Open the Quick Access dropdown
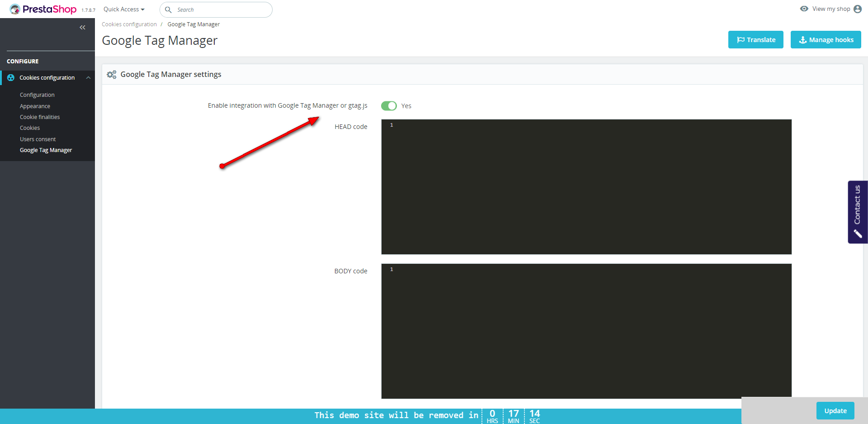The width and height of the screenshot is (868, 424). click(x=124, y=9)
